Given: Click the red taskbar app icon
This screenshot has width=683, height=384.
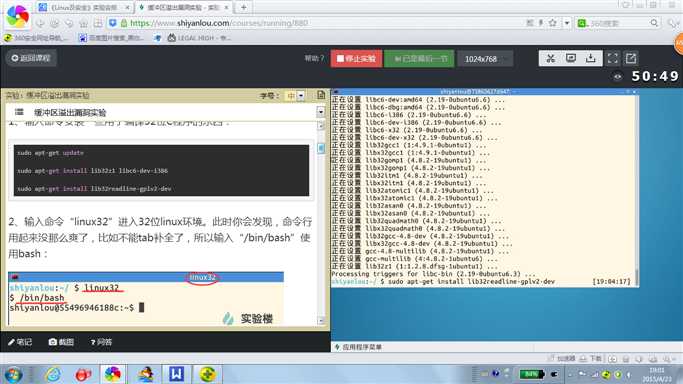Looking at the screenshot, I should click(83, 374).
